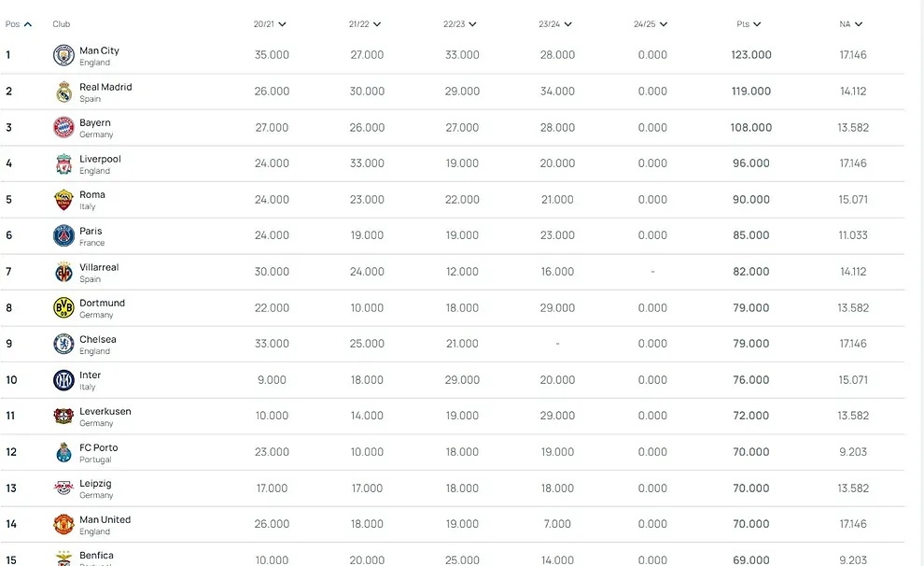924x566 pixels.
Task: Open the Leverkusen club link
Action: pos(105,412)
